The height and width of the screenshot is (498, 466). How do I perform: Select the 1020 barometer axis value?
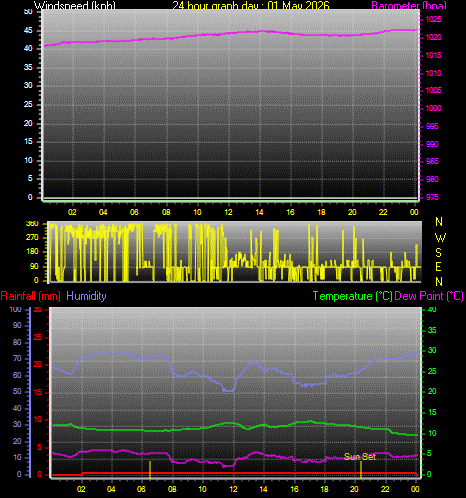[433, 37]
